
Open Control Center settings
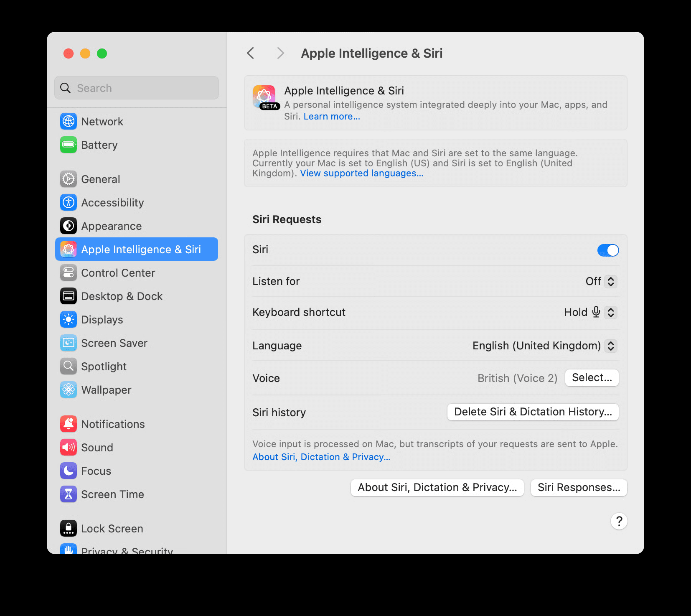click(118, 272)
